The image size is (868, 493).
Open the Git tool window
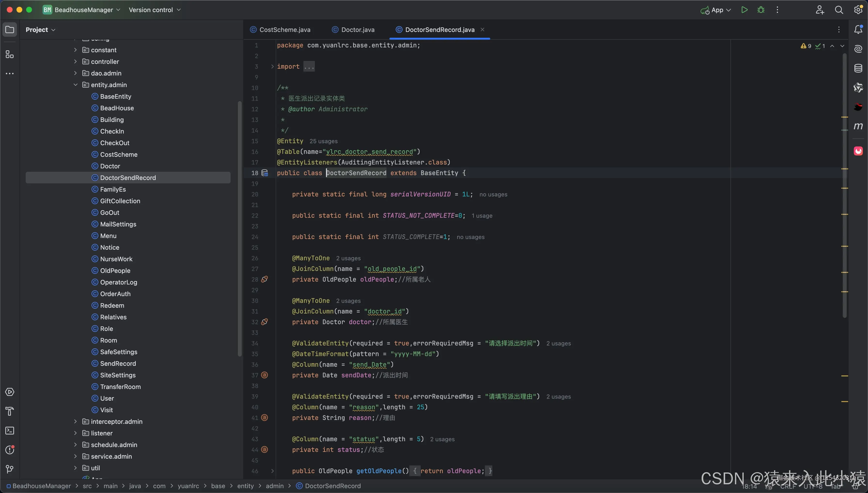[10, 469]
